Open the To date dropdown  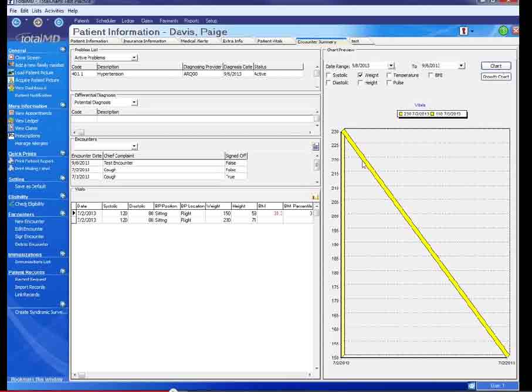(462, 66)
